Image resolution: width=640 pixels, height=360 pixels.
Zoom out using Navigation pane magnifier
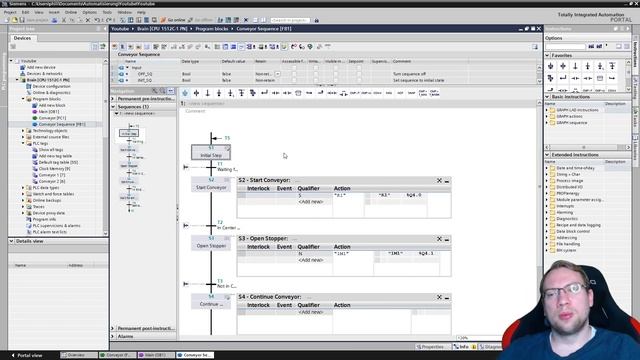coord(162,91)
